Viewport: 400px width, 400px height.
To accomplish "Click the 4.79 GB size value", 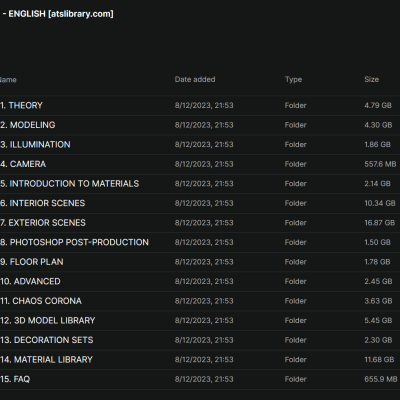I will tap(378, 105).
